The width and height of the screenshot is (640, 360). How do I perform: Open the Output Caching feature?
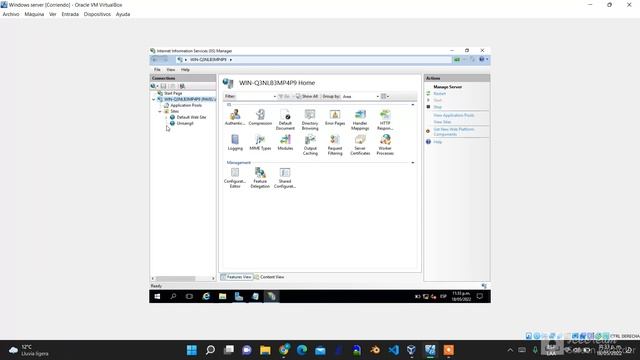(x=310, y=144)
